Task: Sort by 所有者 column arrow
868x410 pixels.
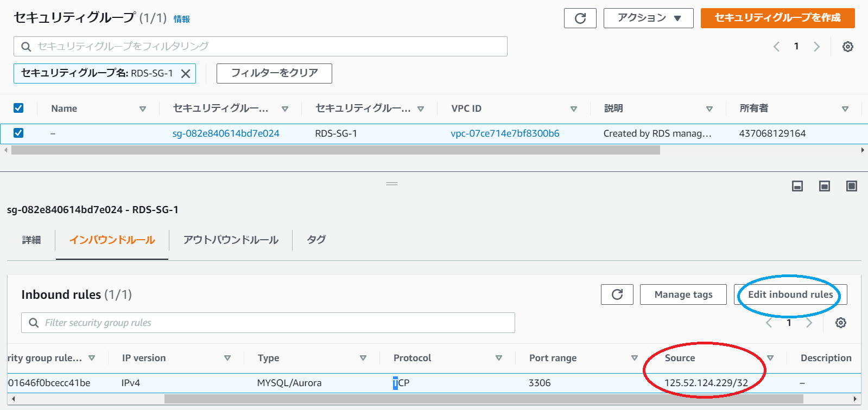Action: (x=845, y=109)
